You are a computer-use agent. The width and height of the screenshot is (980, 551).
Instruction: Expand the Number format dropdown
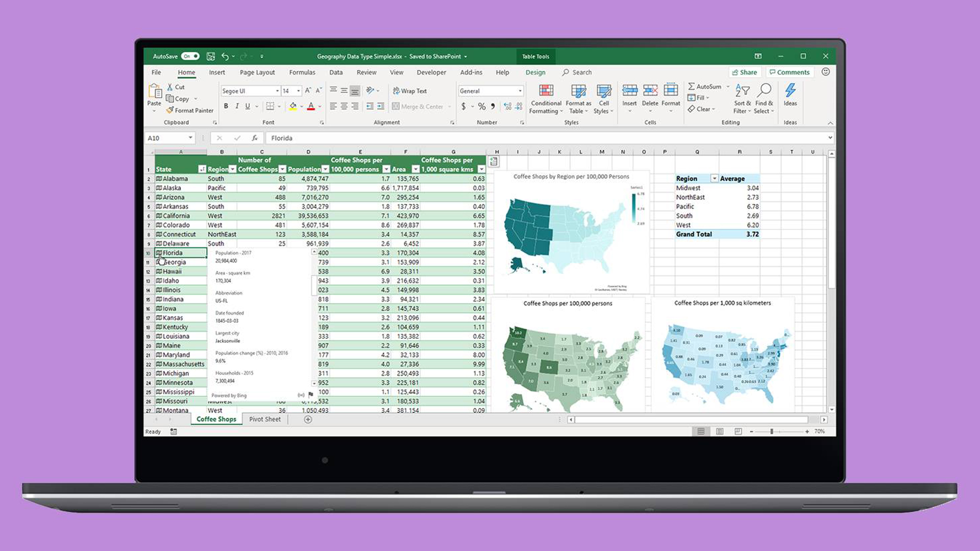point(519,91)
